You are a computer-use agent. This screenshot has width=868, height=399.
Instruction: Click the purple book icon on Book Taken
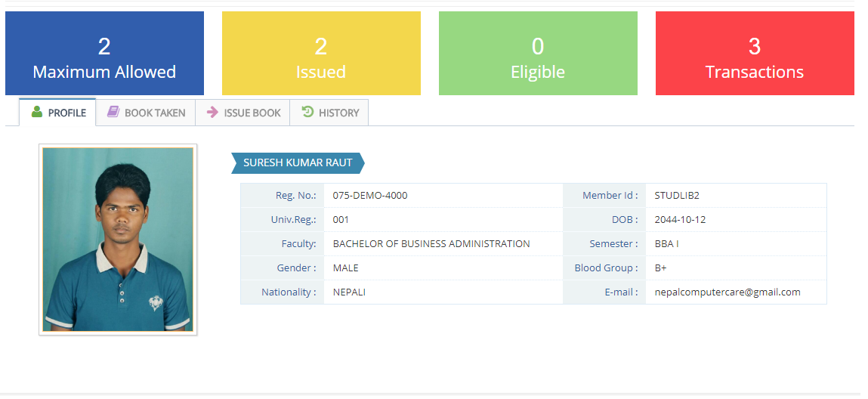pyautogui.click(x=113, y=112)
